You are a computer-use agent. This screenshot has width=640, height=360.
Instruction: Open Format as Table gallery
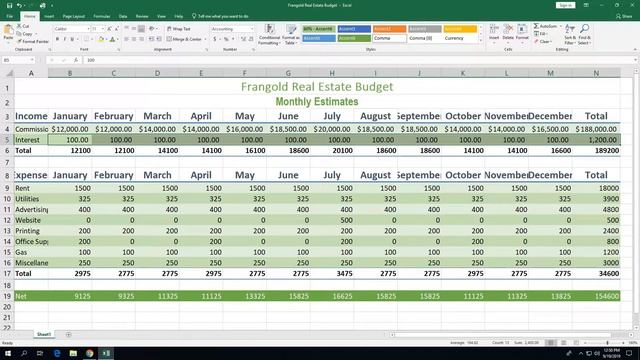(291, 34)
